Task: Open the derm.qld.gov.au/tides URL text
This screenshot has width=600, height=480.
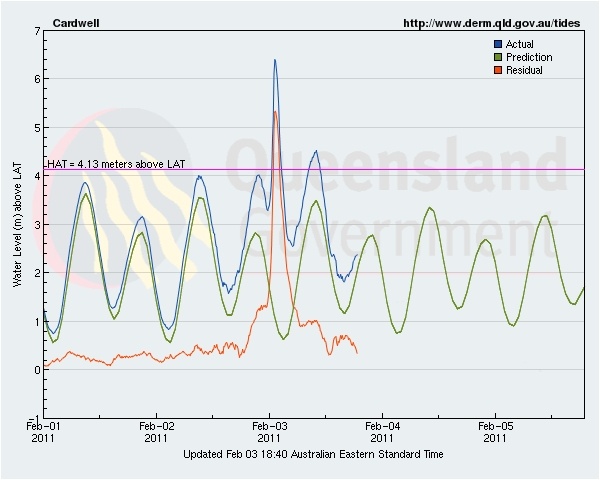Action: click(x=492, y=23)
